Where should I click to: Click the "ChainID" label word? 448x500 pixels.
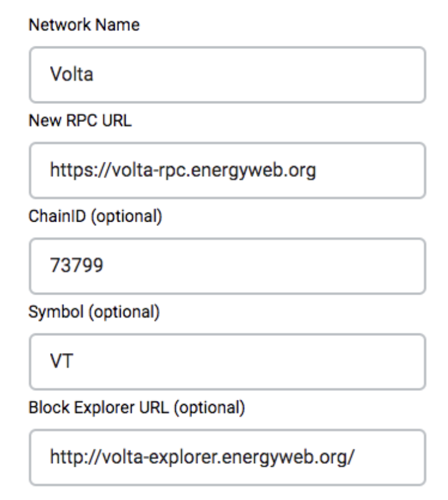(51, 217)
